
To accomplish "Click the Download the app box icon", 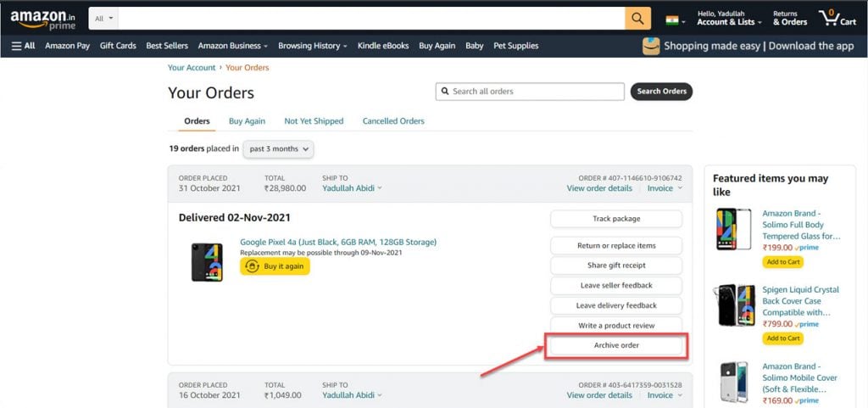I will click(651, 46).
